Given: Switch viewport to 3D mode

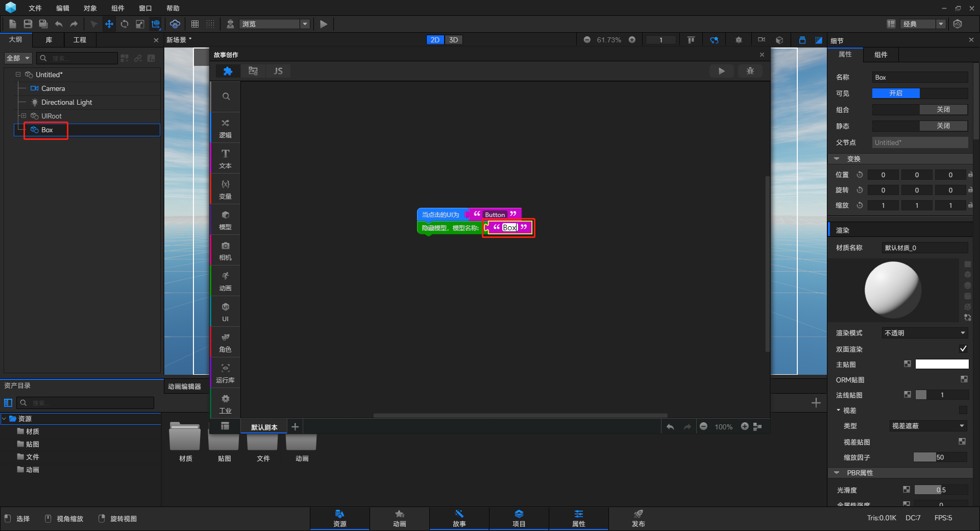Looking at the screenshot, I should click(453, 40).
